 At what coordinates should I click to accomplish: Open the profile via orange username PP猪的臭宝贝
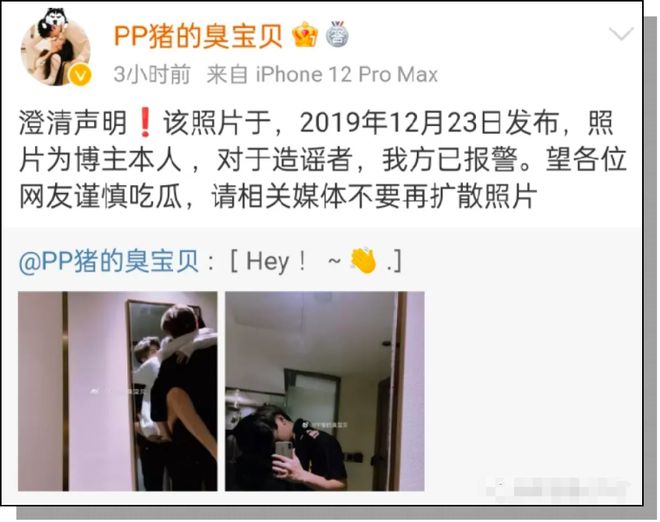(x=198, y=36)
